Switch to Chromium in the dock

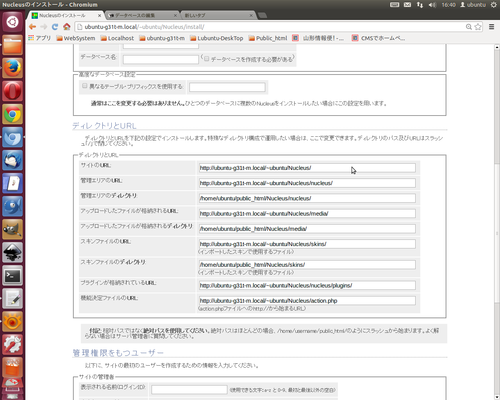pyautogui.click(x=12, y=137)
